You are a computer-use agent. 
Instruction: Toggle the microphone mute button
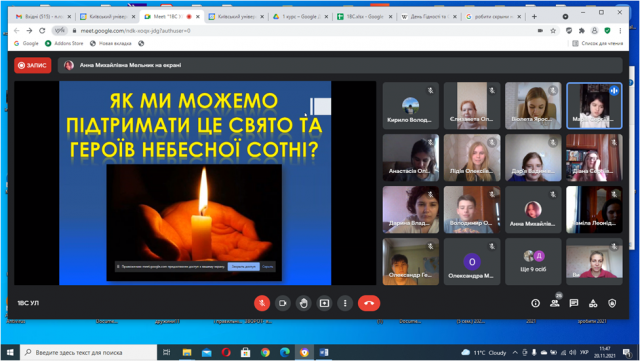coord(262,303)
